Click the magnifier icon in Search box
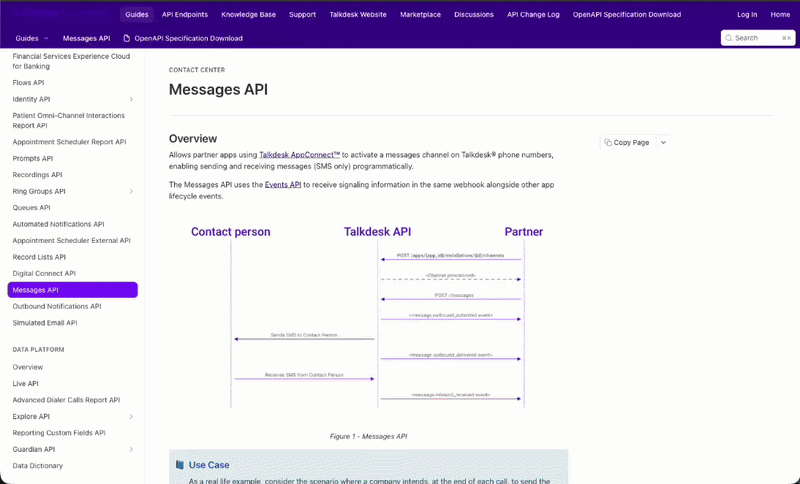This screenshot has height=484, width=800. click(x=729, y=38)
